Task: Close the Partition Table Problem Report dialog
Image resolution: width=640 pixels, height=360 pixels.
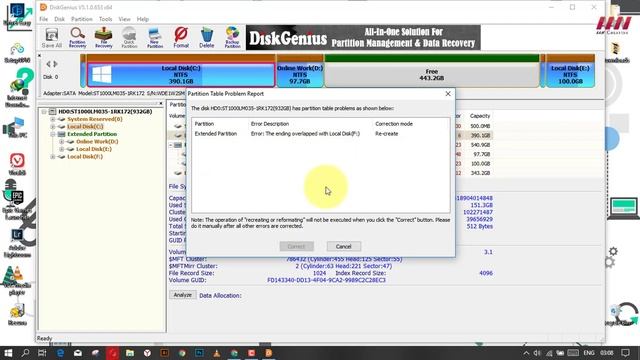Action: [448, 93]
